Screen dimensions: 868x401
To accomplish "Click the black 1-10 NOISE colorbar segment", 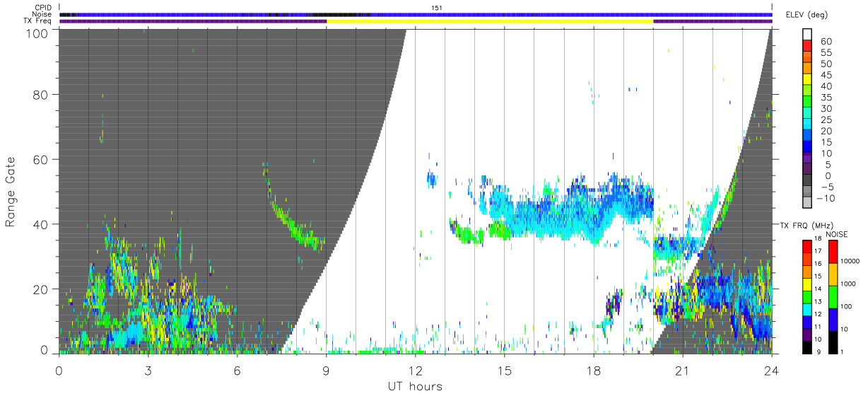I will tap(832, 342).
